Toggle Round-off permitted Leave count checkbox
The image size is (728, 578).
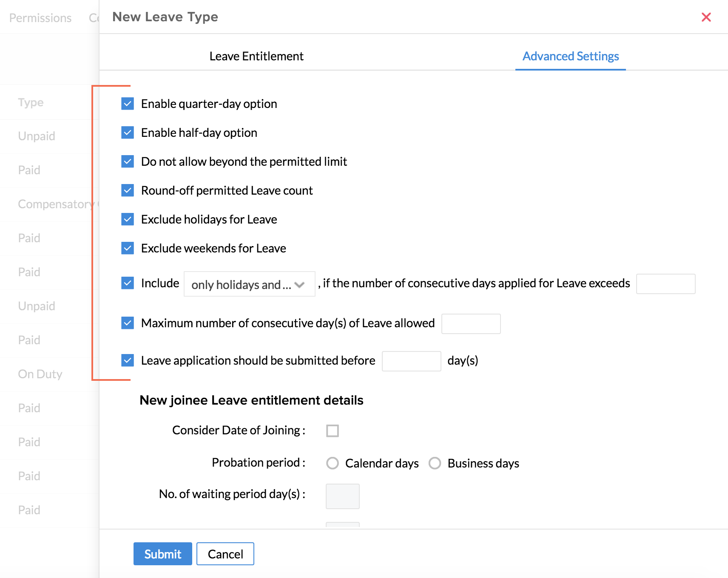[x=128, y=190]
